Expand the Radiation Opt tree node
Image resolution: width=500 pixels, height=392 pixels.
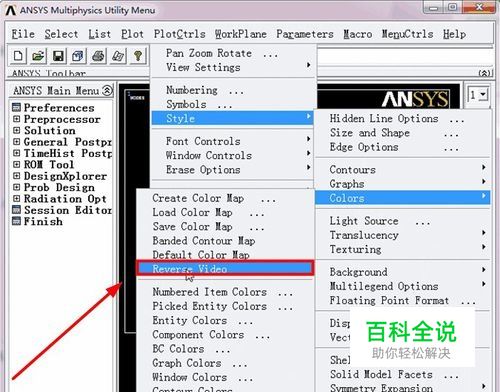[x=16, y=198]
